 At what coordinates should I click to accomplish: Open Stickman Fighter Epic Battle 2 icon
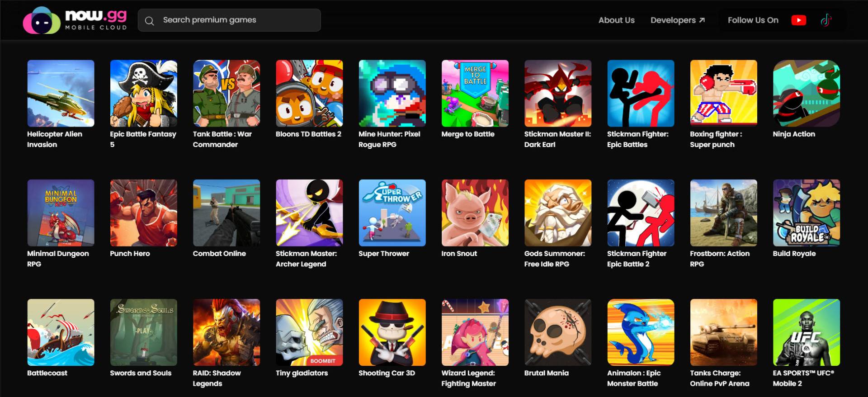(641, 213)
